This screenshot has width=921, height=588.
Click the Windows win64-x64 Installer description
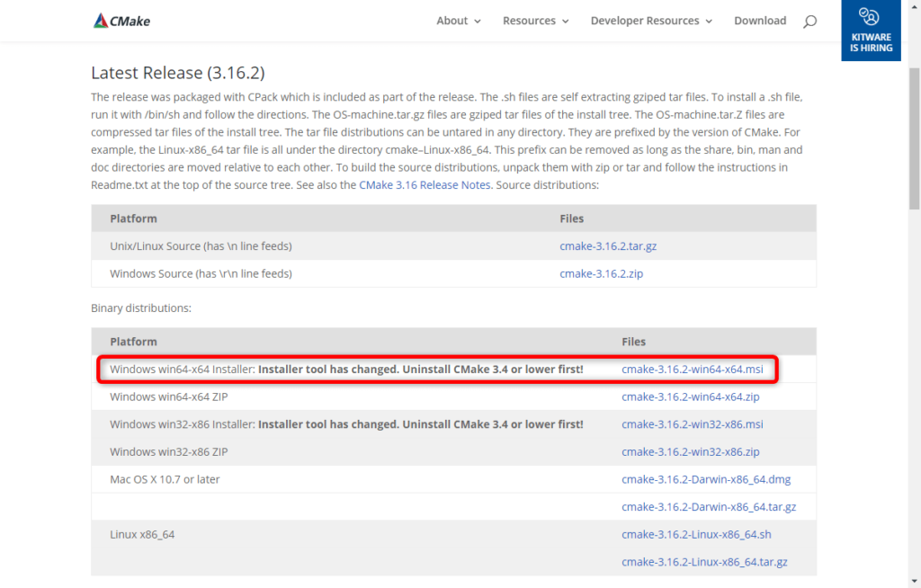[x=346, y=370]
